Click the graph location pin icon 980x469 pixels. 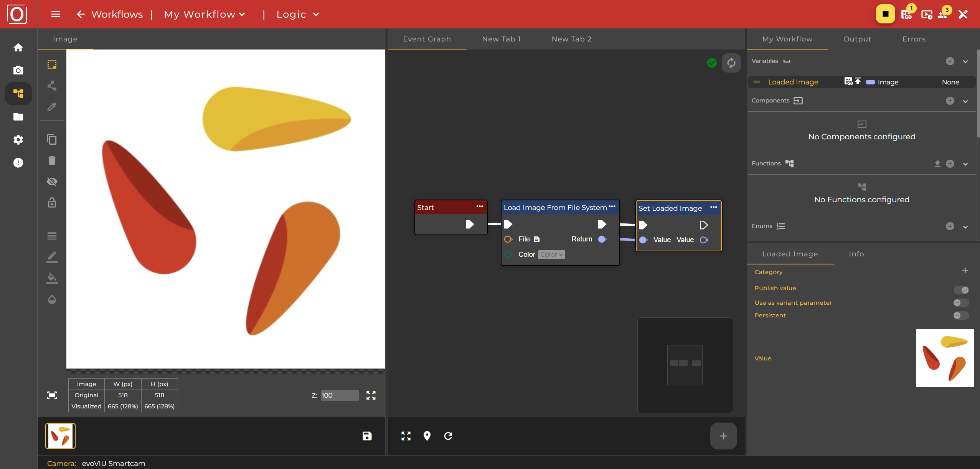tap(427, 436)
